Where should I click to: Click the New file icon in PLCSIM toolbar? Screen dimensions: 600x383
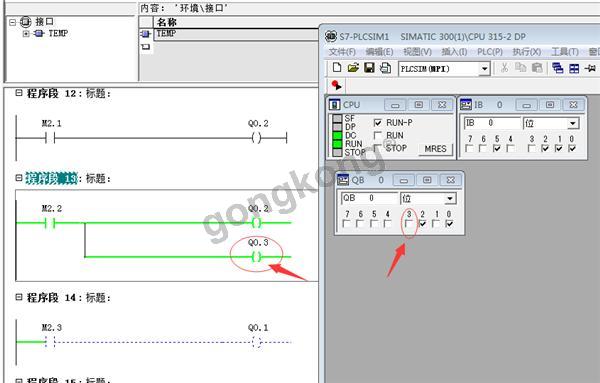coord(337,68)
